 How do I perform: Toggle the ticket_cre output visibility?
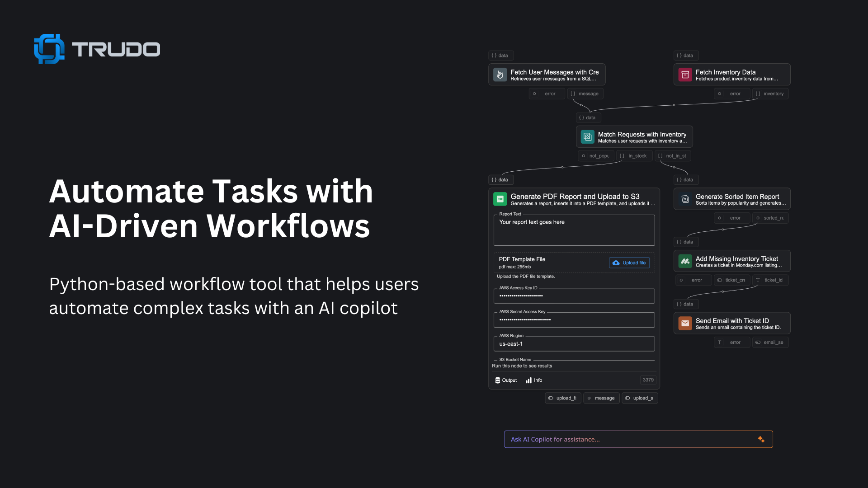click(732, 280)
